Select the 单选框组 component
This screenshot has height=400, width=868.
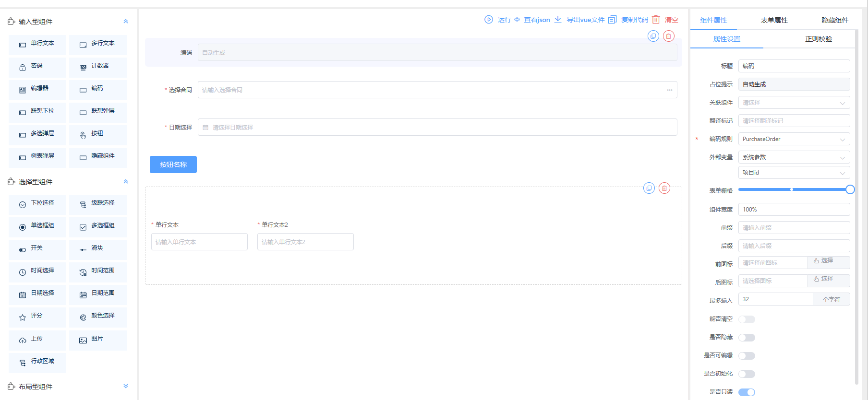pyautogui.click(x=37, y=227)
